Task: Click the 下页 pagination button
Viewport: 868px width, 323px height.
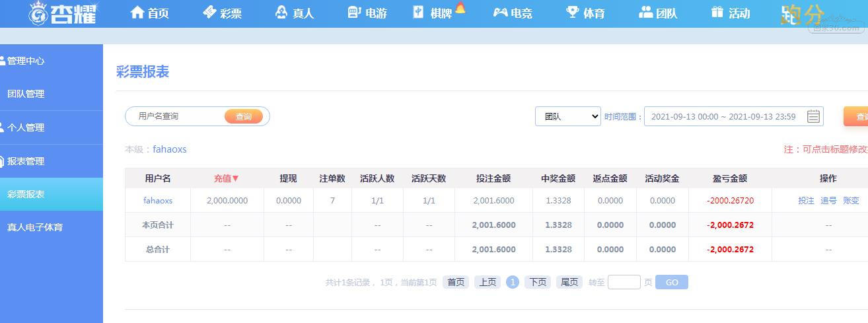Action: 538,282
